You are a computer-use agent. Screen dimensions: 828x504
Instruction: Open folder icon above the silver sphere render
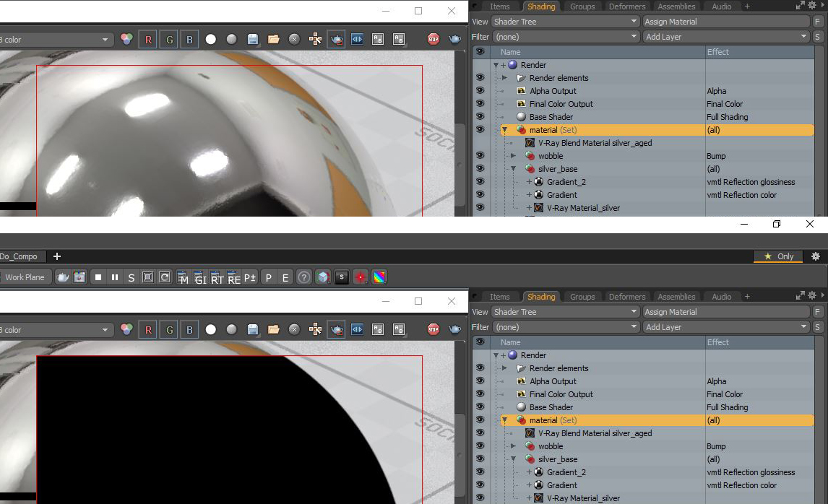(x=274, y=39)
